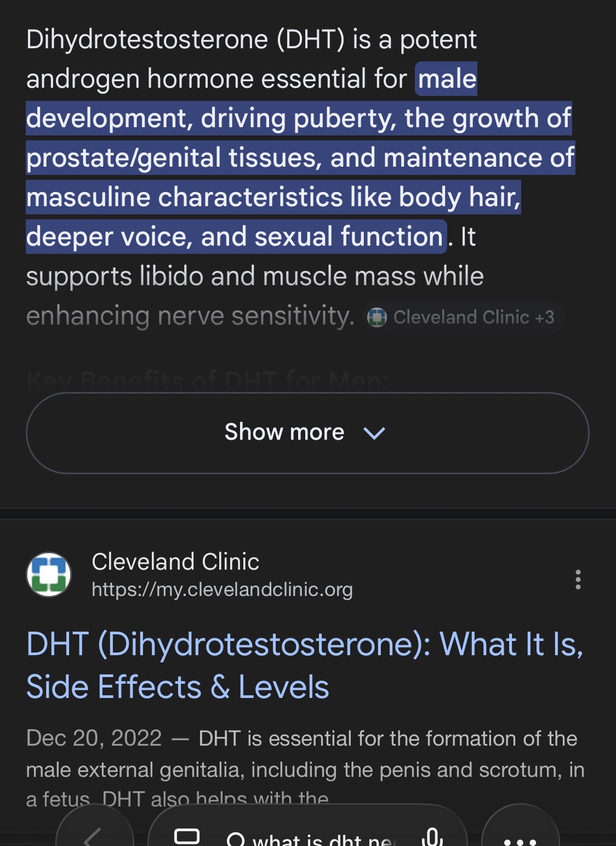Tap the Cleveland Clinic site name

tap(175, 561)
